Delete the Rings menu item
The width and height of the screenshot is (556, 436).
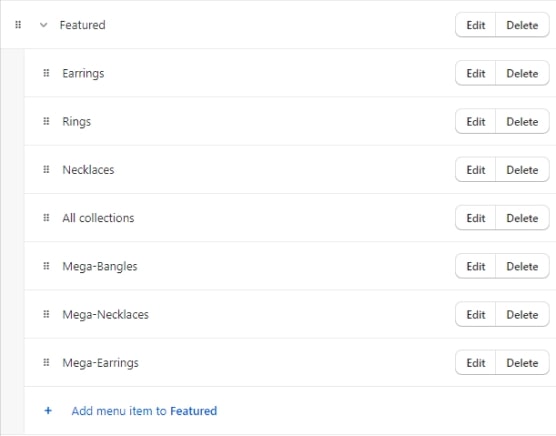(522, 122)
